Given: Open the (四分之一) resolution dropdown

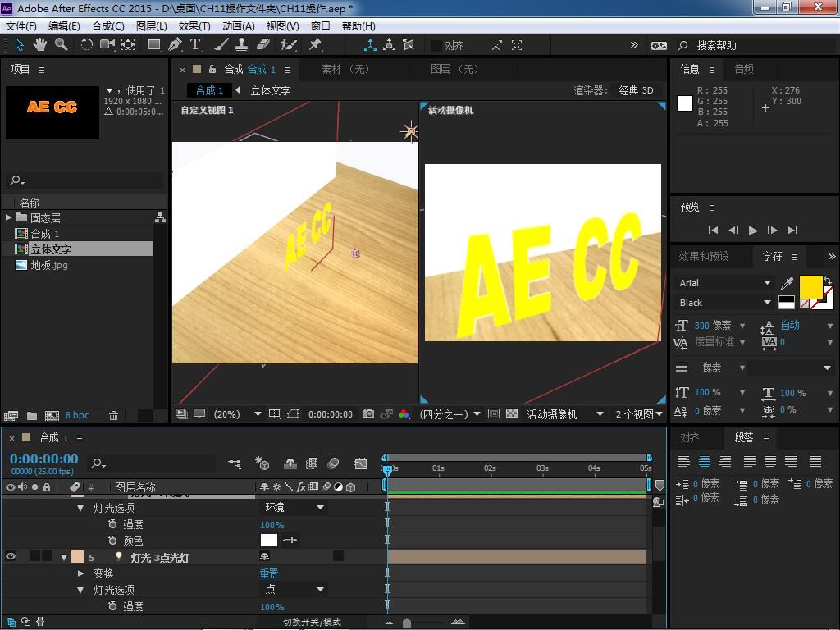Looking at the screenshot, I should point(450,414).
